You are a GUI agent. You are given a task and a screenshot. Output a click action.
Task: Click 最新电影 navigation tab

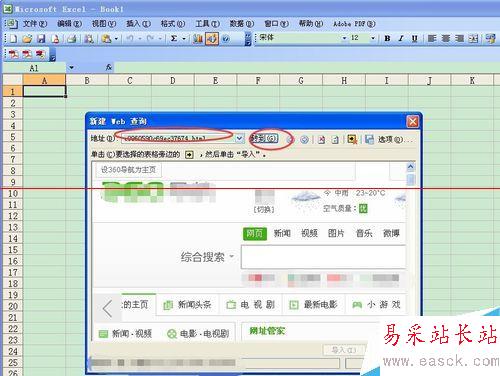pyautogui.click(x=313, y=304)
